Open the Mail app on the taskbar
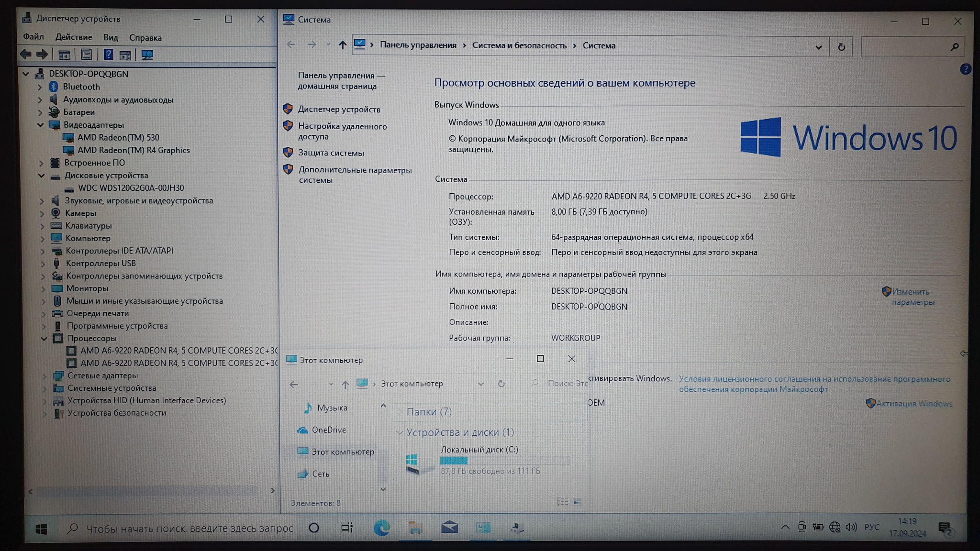 tap(449, 528)
